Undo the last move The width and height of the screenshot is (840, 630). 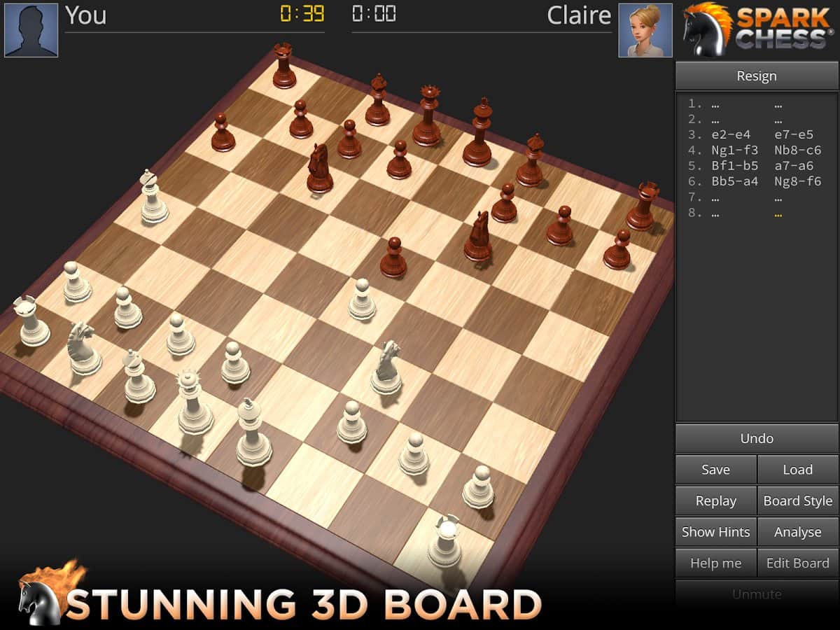pyautogui.click(x=757, y=438)
